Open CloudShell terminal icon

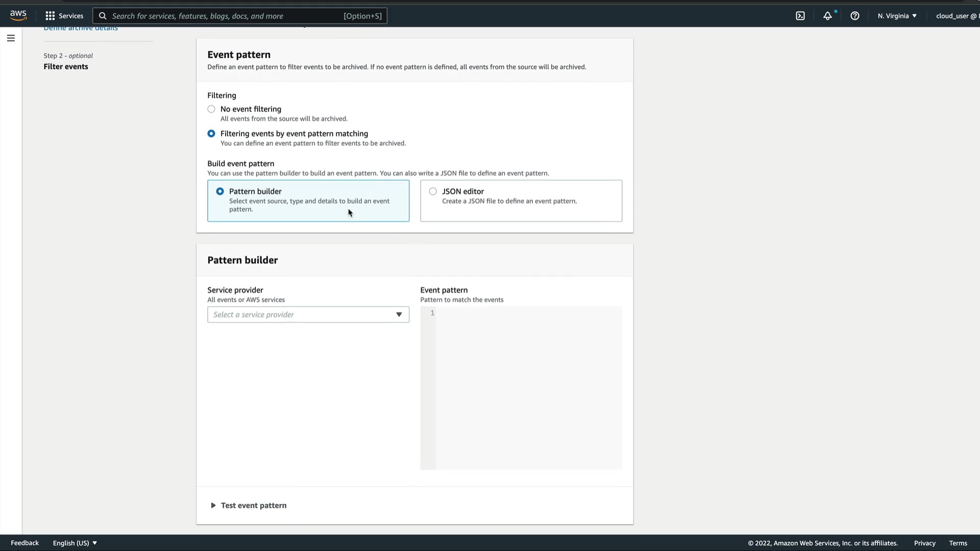800,16
